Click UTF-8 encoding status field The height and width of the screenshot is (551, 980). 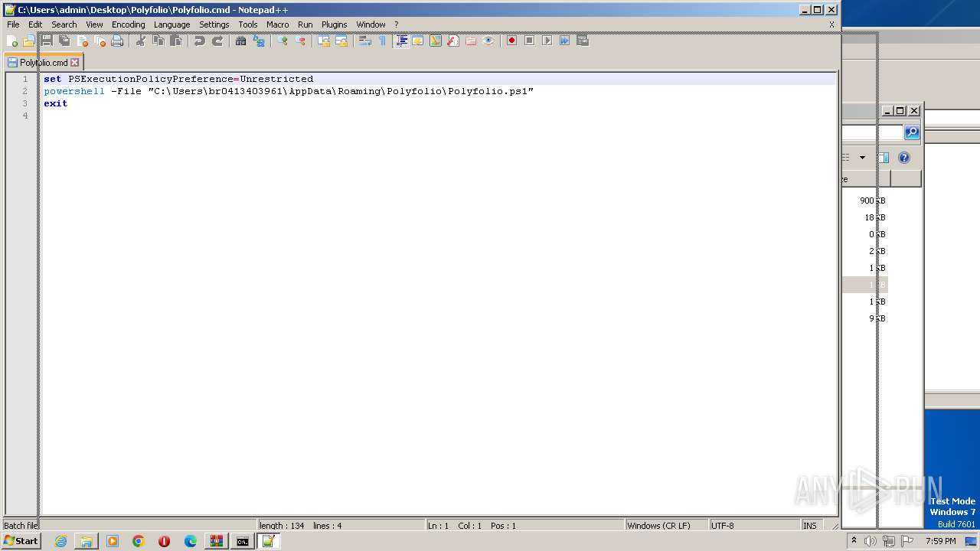(754, 526)
